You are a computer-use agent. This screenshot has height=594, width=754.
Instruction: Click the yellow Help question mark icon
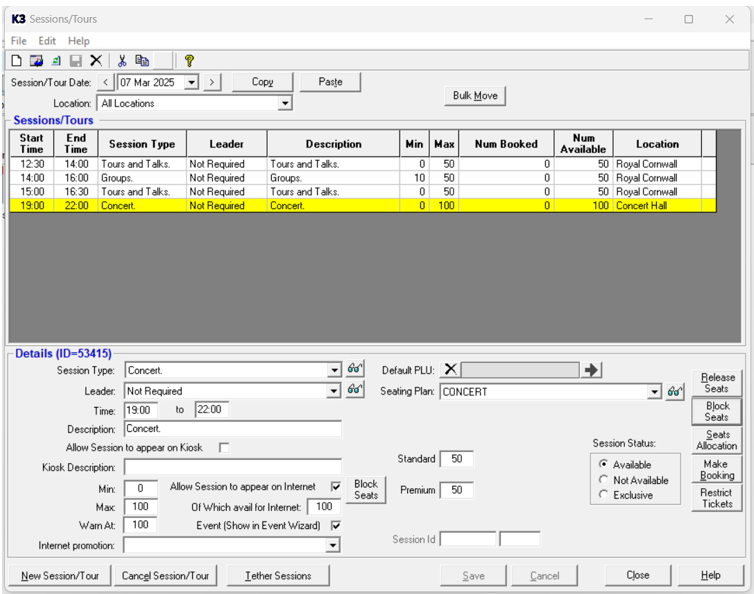189,61
